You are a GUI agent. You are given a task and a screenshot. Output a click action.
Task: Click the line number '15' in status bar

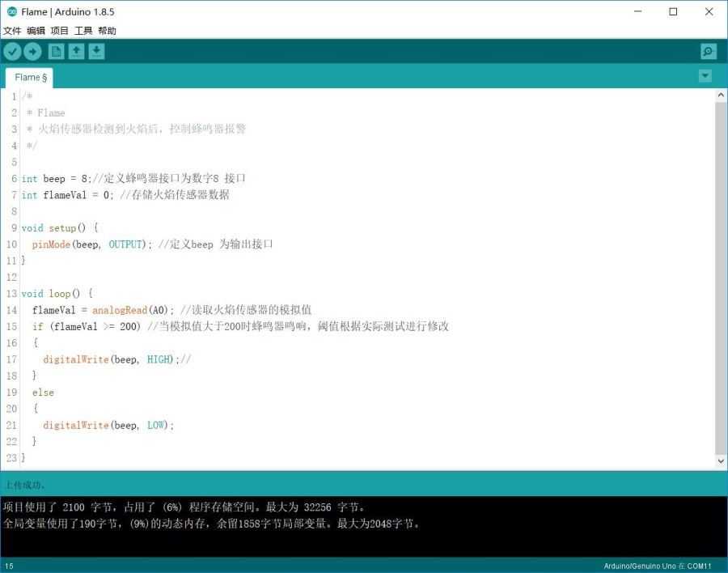tap(9, 566)
